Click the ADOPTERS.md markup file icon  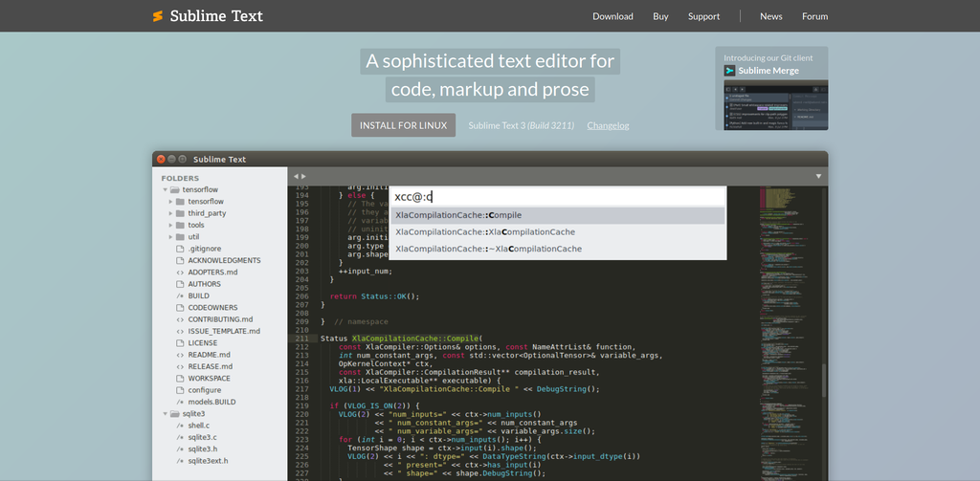point(180,273)
